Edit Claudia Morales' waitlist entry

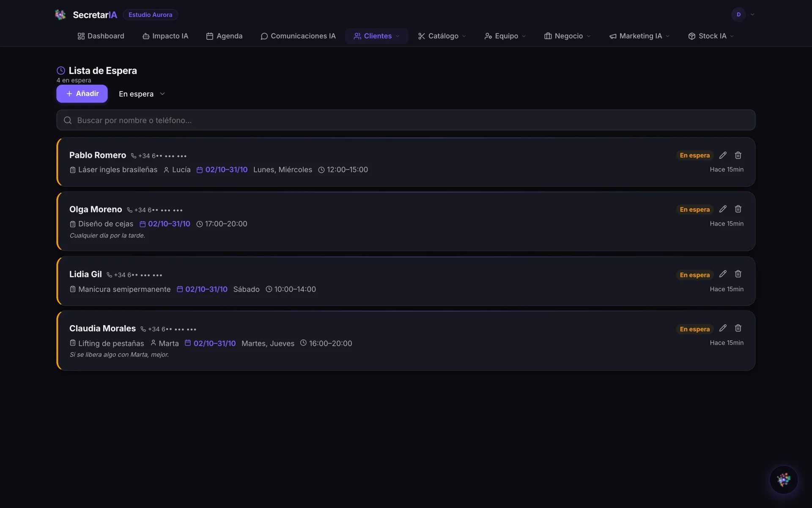pos(723,329)
